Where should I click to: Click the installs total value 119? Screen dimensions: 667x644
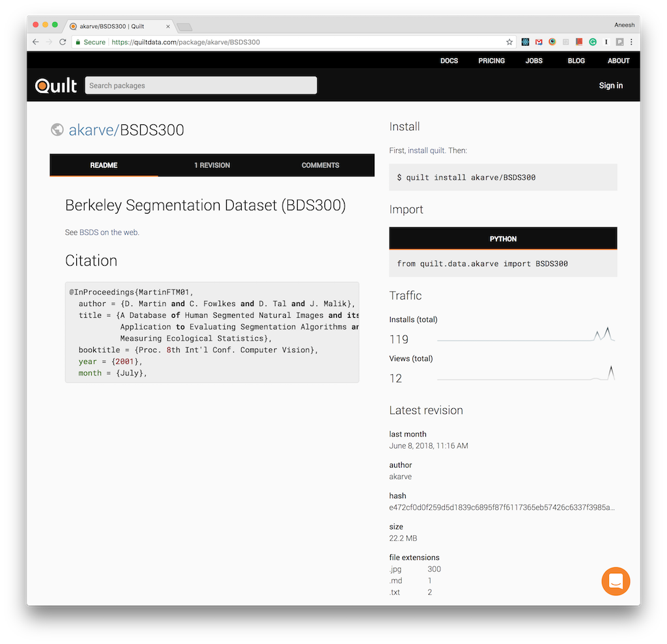[x=399, y=339]
